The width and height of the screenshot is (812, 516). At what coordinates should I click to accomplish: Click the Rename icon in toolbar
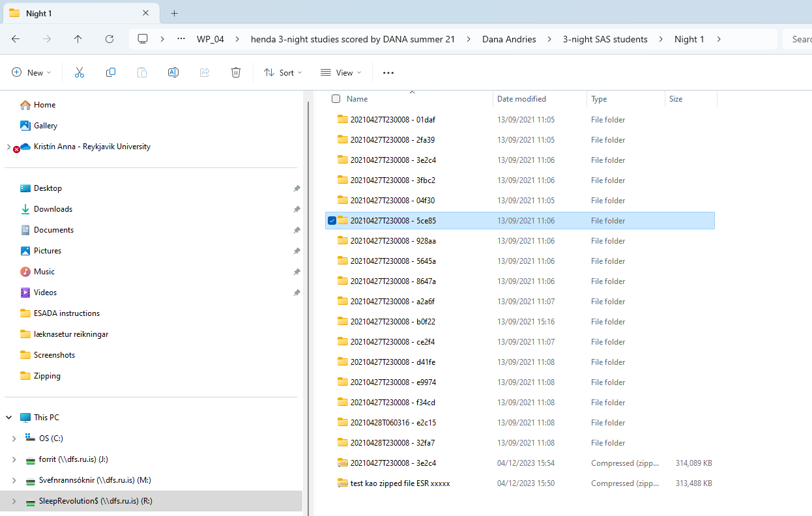click(x=173, y=73)
